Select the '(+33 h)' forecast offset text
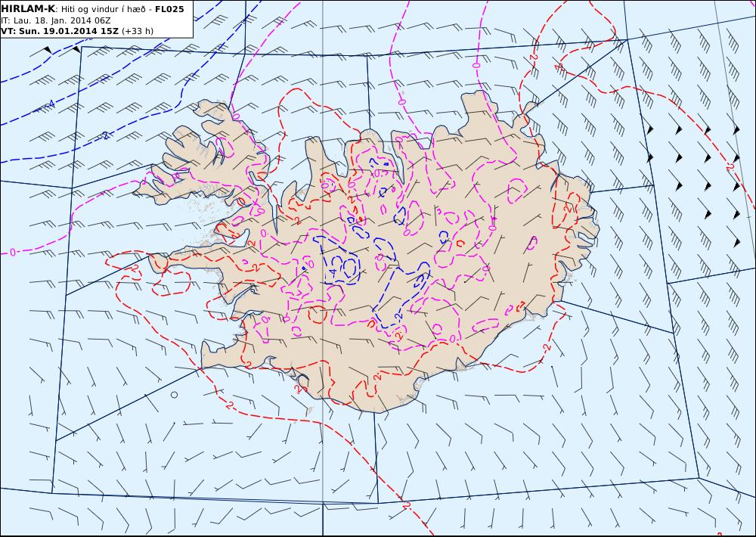The width and height of the screenshot is (756, 537). coord(138,31)
